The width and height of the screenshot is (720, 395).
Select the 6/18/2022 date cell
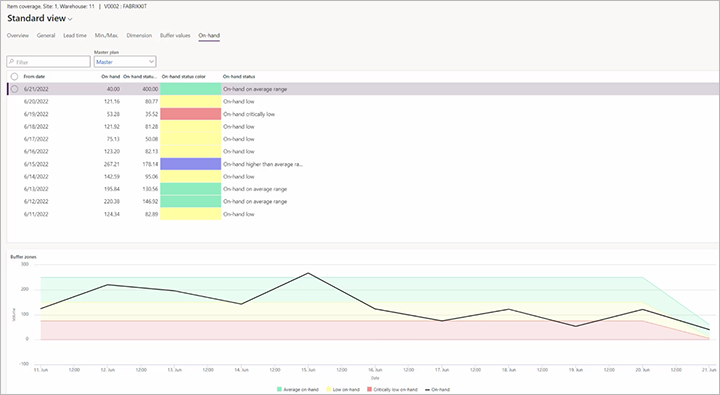click(36, 126)
